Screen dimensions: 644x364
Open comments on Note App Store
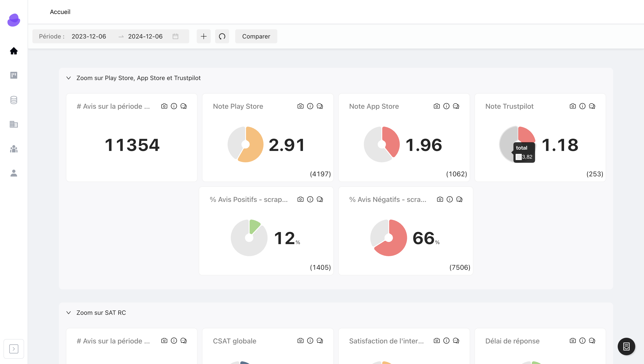[456, 106]
